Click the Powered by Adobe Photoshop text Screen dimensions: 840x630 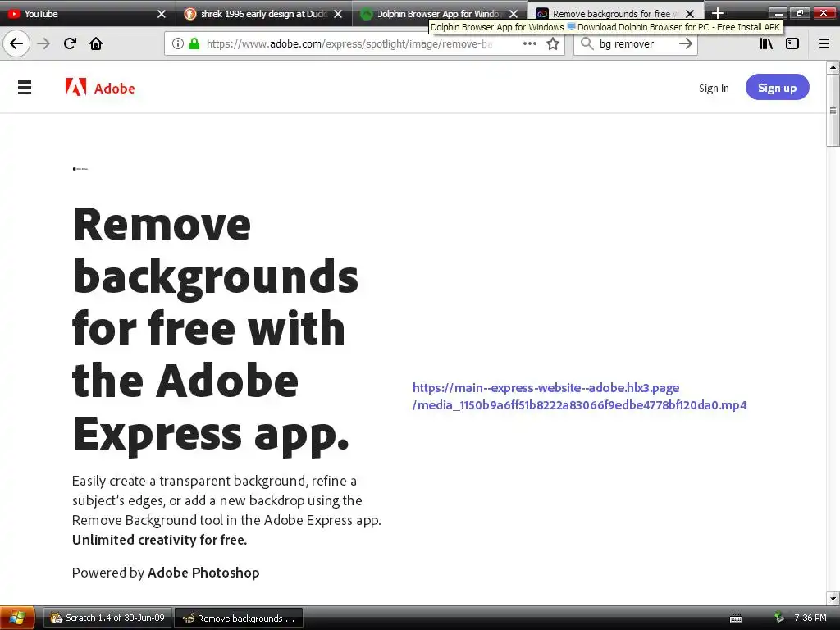coord(166,573)
